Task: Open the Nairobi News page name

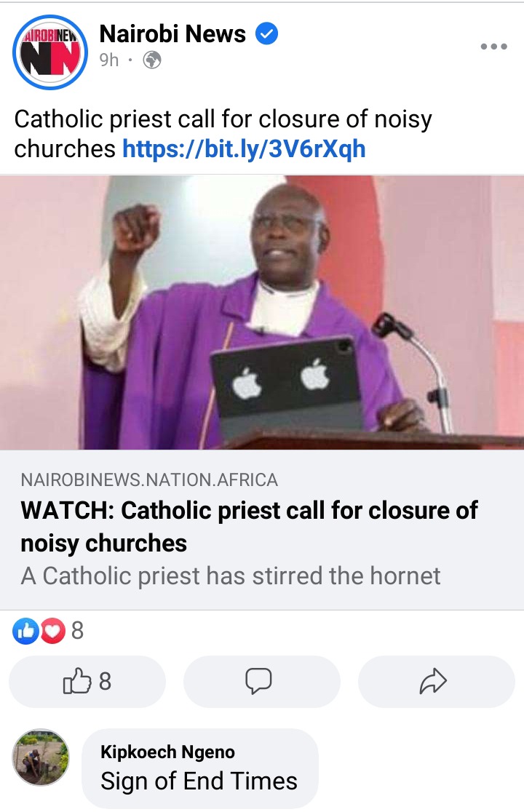Action: click(172, 33)
